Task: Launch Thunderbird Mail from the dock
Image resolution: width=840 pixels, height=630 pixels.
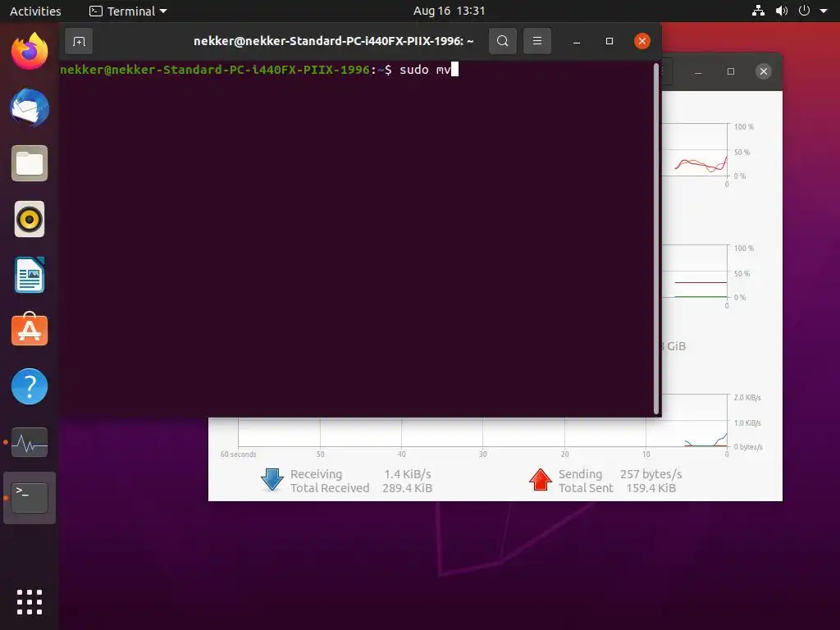Action: tap(30, 107)
